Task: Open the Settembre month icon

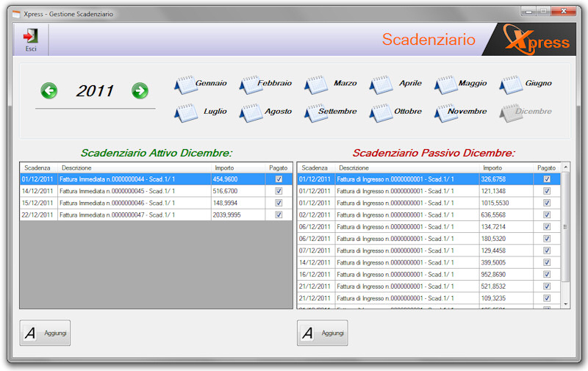Action: point(316,113)
